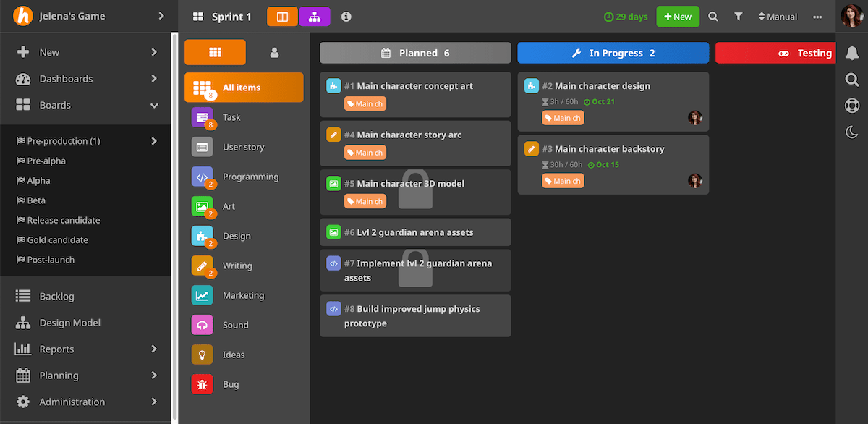The width and height of the screenshot is (868, 424).
Task: Click the Main ch tag on task #1
Action: [365, 103]
